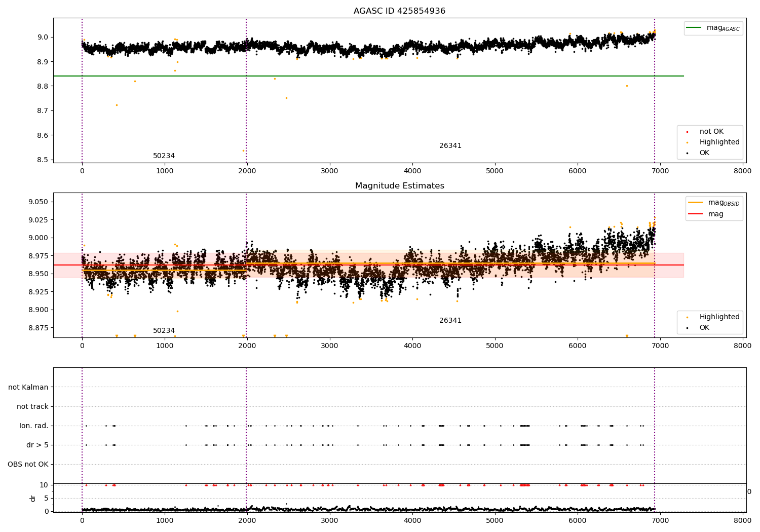Click the 8.950 y-tick in Magnitude Estimates

[38, 274]
